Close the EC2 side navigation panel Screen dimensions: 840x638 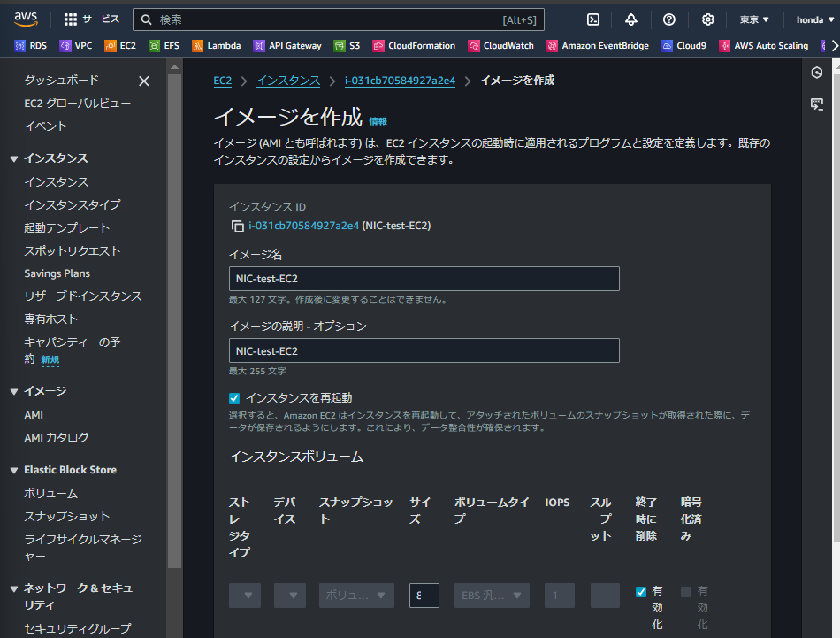pos(143,81)
